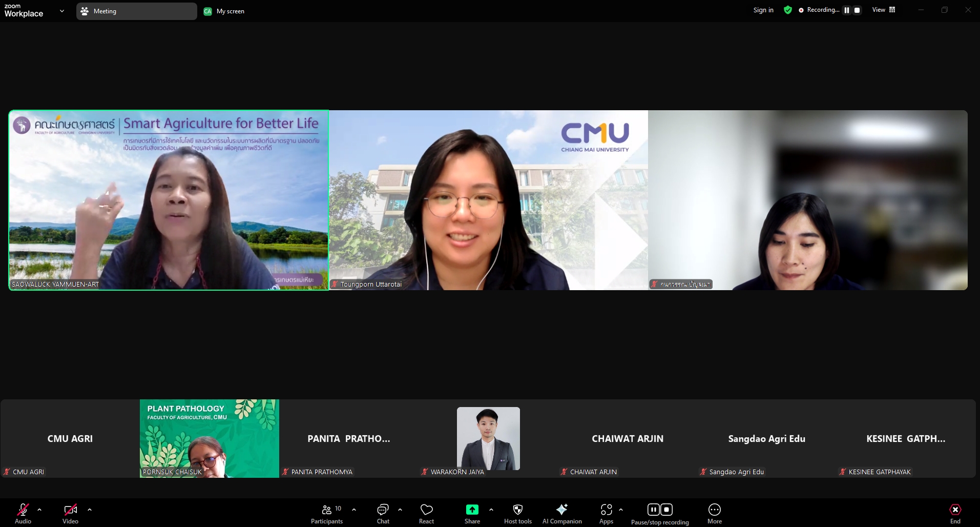Open Host tools shield menu
This screenshot has height=527, width=980.
(x=518, y=514)
